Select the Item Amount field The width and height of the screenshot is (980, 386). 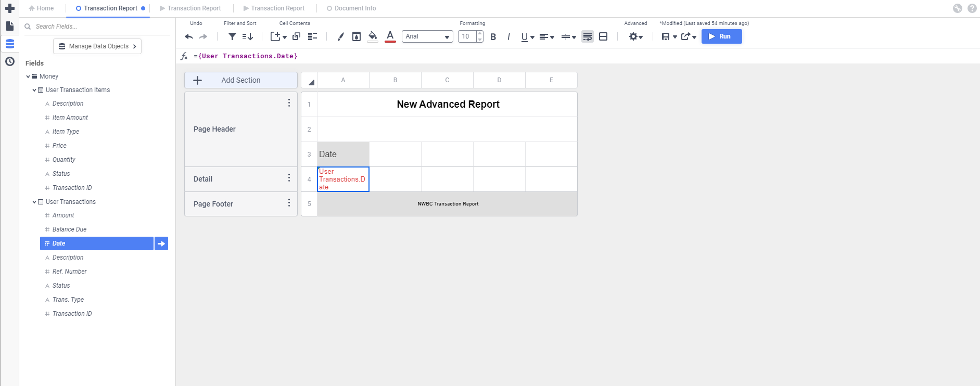pyautogui.click(x=70, y=118)
